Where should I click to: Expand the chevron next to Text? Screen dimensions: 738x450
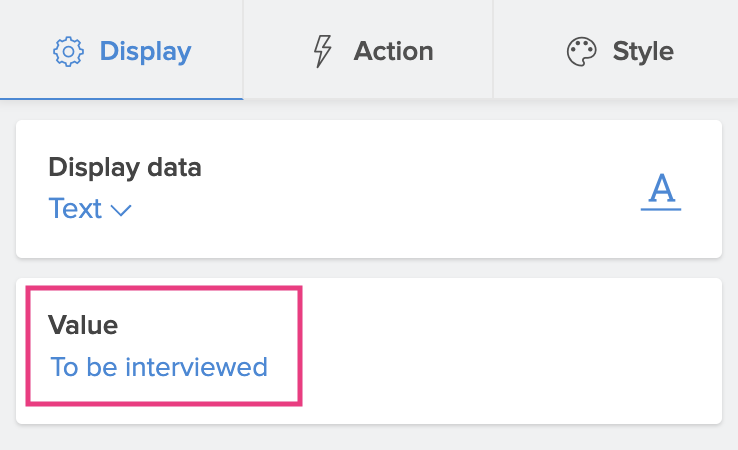122,210
